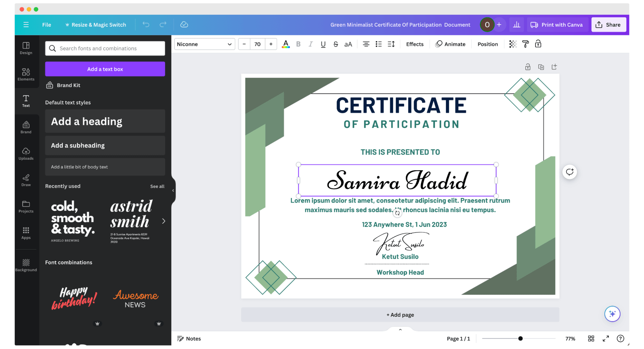
Task: Open the Design sidebar tab
Action: (26, 48)
